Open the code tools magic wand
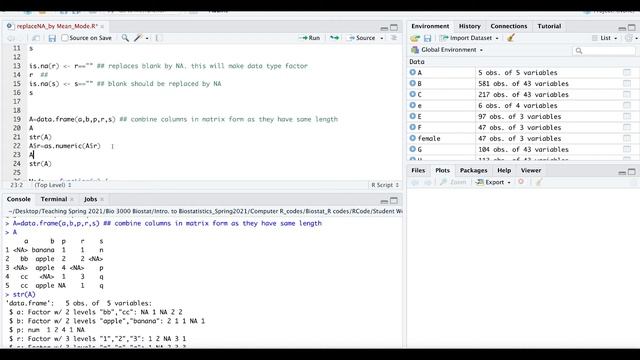The width and height of the screenshot is (640, 360). (138, 38)
